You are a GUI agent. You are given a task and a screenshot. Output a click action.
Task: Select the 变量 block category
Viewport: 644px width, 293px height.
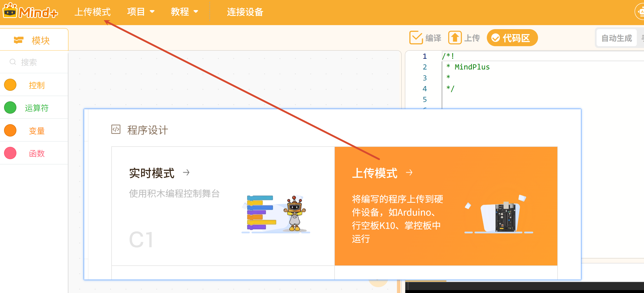[x=34, y=130]
